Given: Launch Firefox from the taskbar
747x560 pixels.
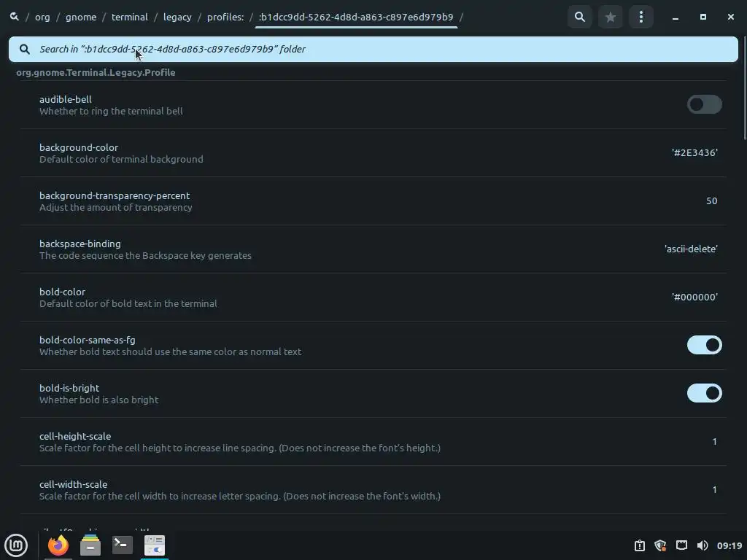Looking at the screenshot, I should click(58, 545).
